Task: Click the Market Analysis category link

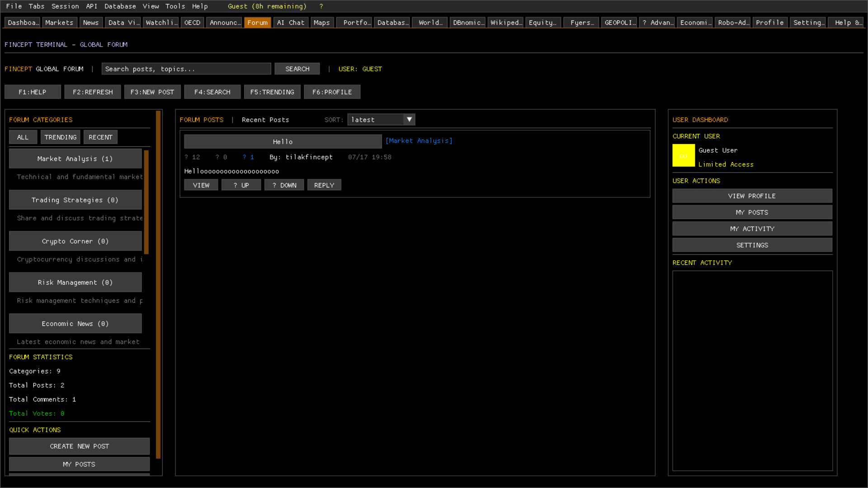Action: (x=419, y=141)
